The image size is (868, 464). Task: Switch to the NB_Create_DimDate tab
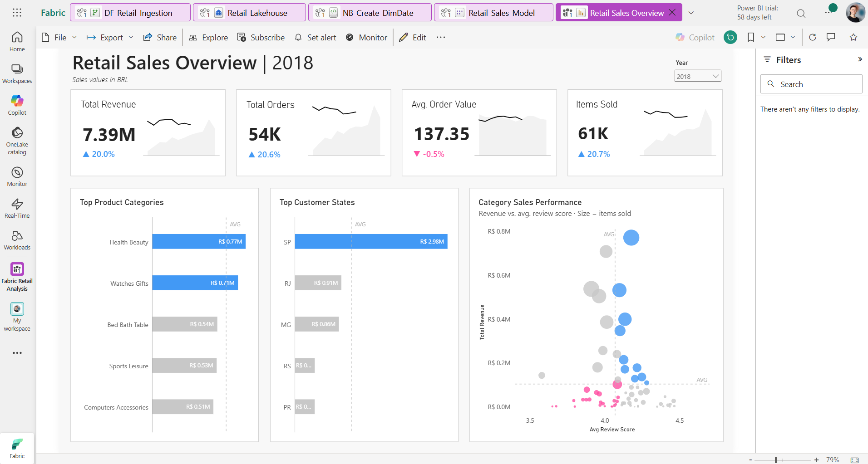pos(370,13)
